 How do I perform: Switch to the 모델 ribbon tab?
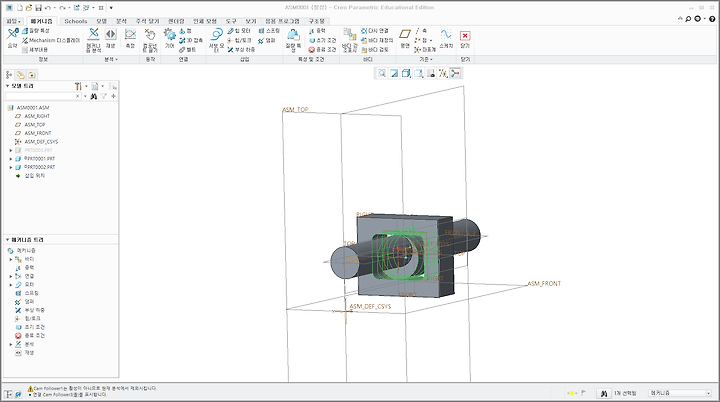pos(101,21)
